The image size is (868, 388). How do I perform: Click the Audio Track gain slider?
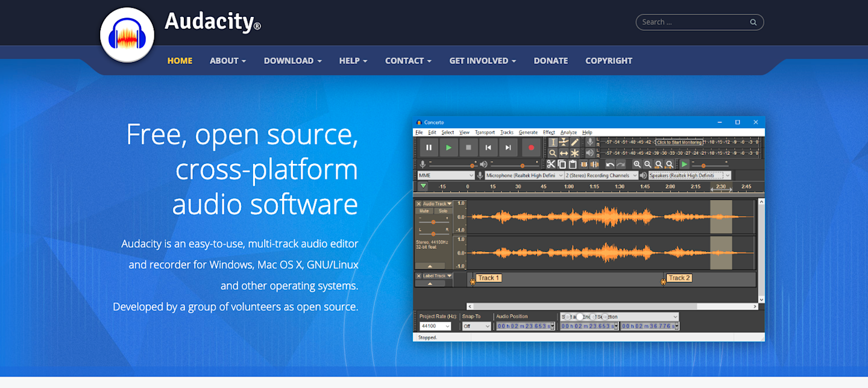tap(433, 222)
